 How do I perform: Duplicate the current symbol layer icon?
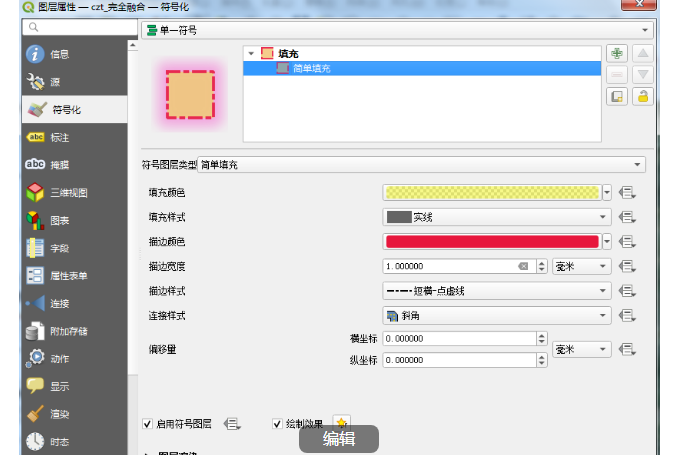617,96
